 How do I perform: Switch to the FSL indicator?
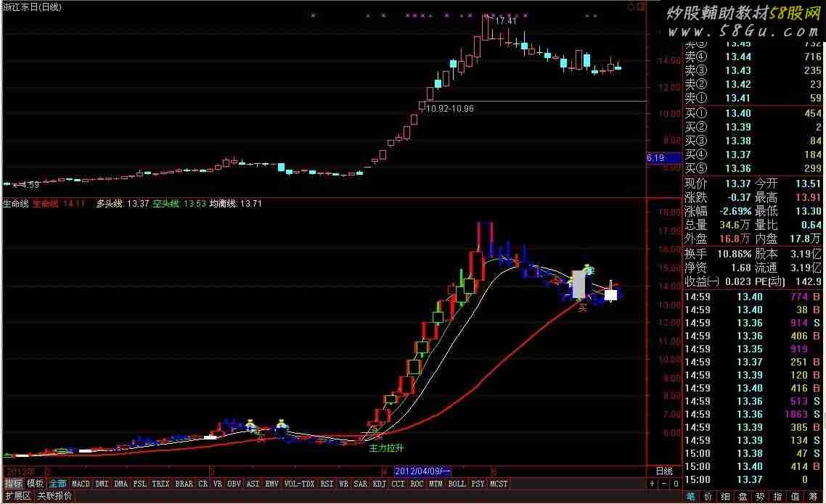(x=140, y=484)
